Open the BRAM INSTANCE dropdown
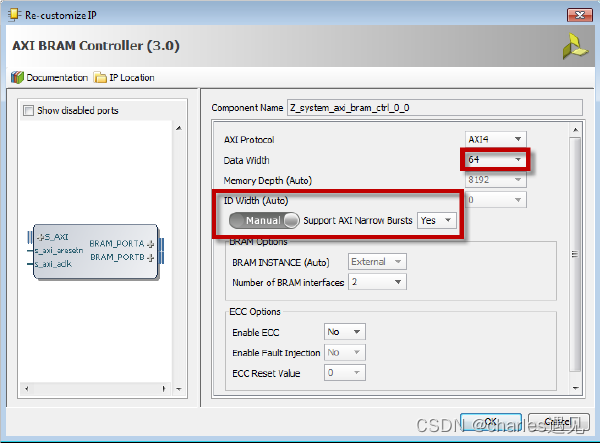Screen dimensions: 600x444 pyautogui.click(x=377, y=262)
